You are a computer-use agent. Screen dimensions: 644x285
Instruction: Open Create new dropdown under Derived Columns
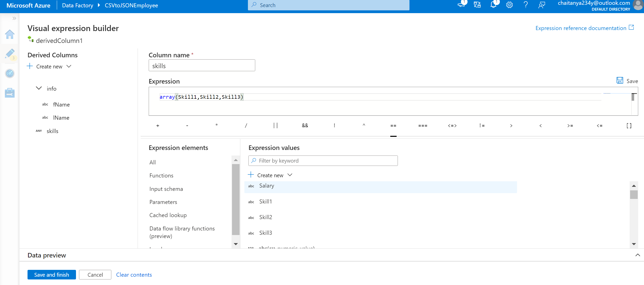(49, 67)
